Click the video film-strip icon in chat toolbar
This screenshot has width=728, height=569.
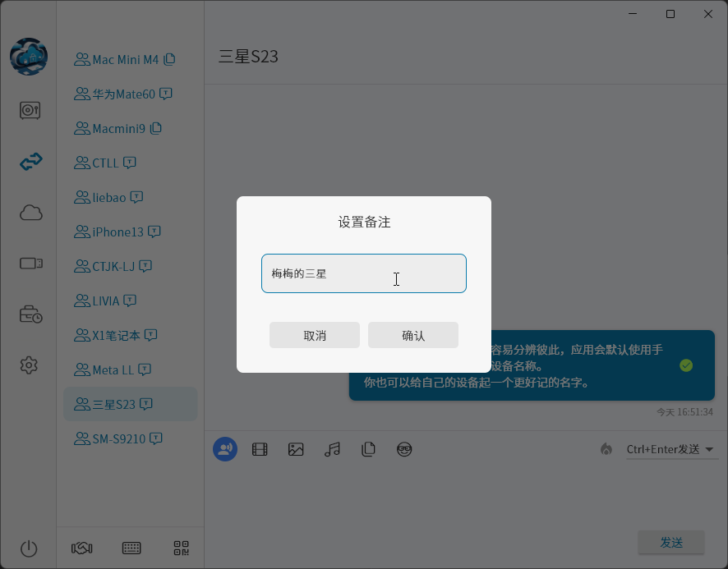pyautogui.click(x=260, y=449)
